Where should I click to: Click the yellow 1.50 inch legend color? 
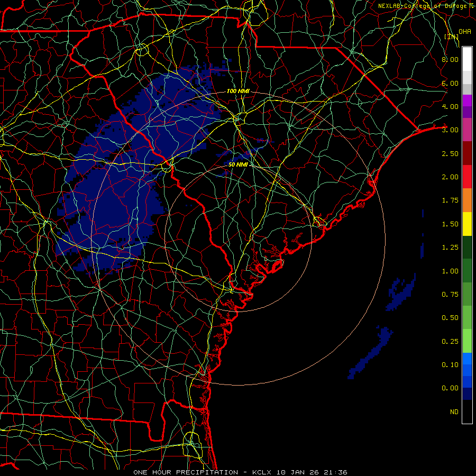(467, 224)
